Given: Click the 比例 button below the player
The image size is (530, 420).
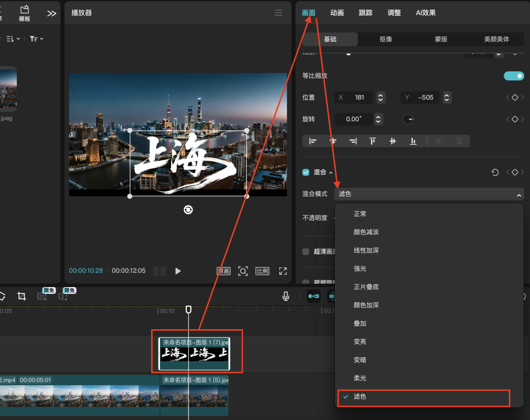Looking at the screenshot, I should [x=263, y=270].
